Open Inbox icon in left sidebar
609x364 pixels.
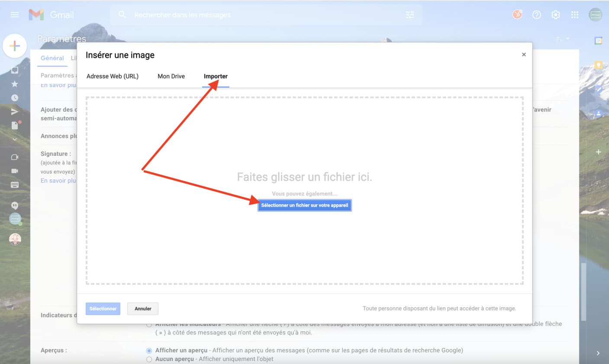pyautogui.click(x=15, y=70)
